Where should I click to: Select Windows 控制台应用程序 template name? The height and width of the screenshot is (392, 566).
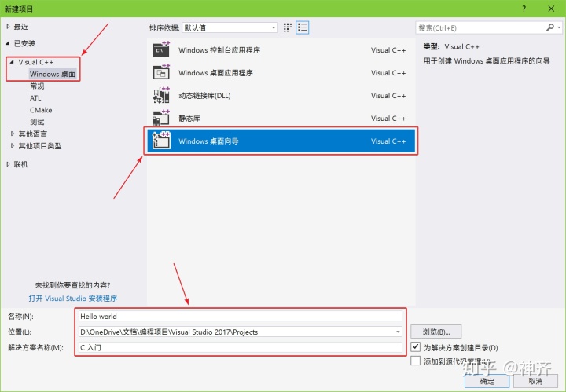(219, 50)
